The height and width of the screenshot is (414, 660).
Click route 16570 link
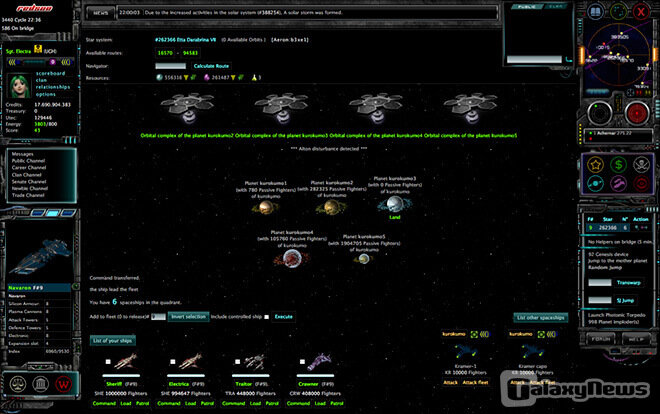click(165, 53)
